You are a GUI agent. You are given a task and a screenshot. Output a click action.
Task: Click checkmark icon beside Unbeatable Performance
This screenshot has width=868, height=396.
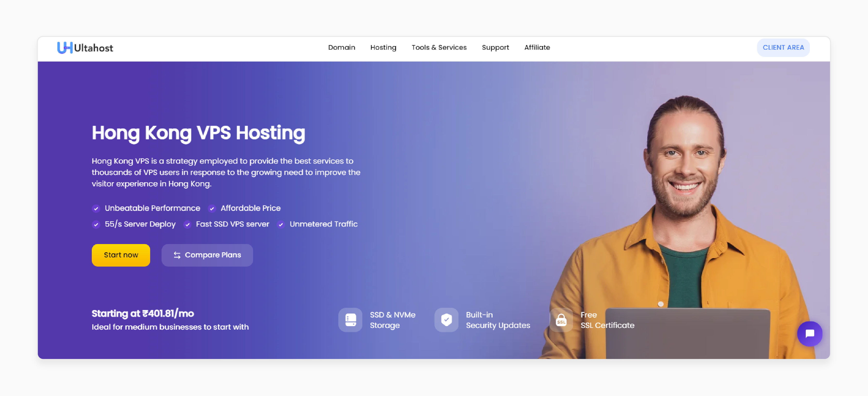point(96,208)
